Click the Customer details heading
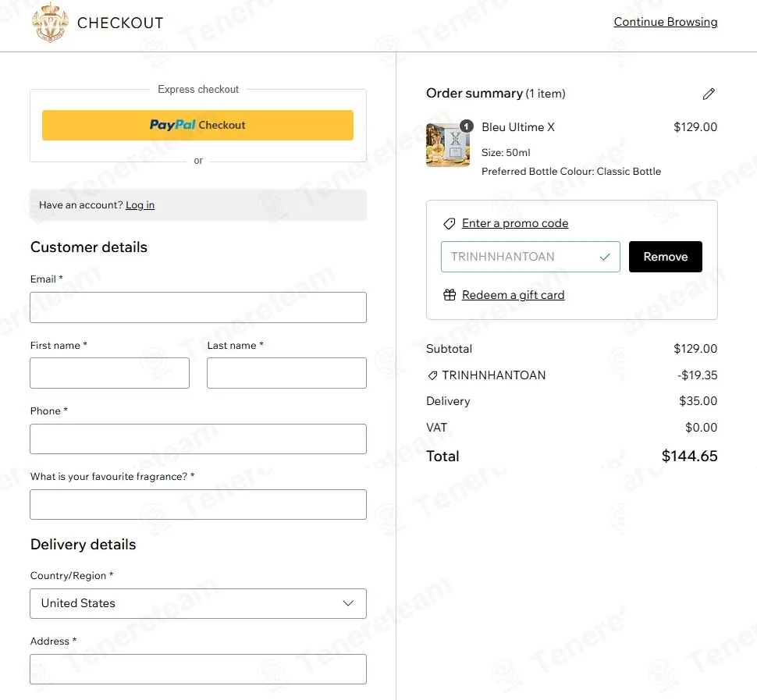 89,247
